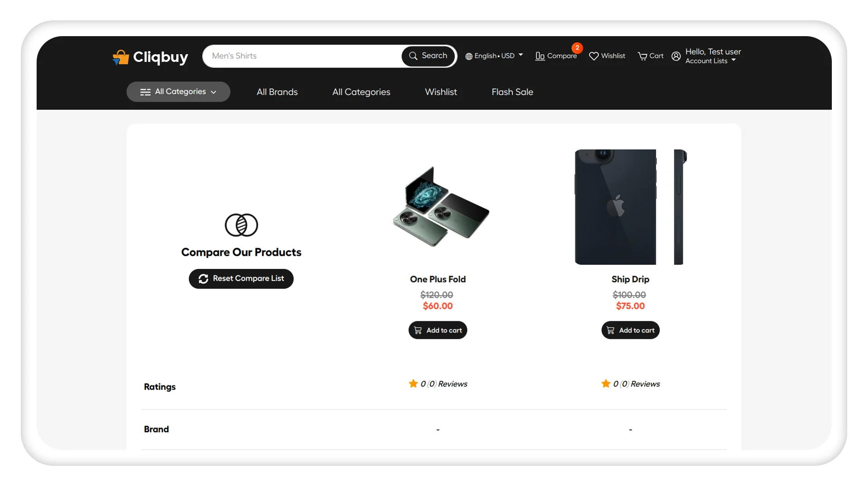Click the cart icon on Ship Drip button

tap(611, 330)
